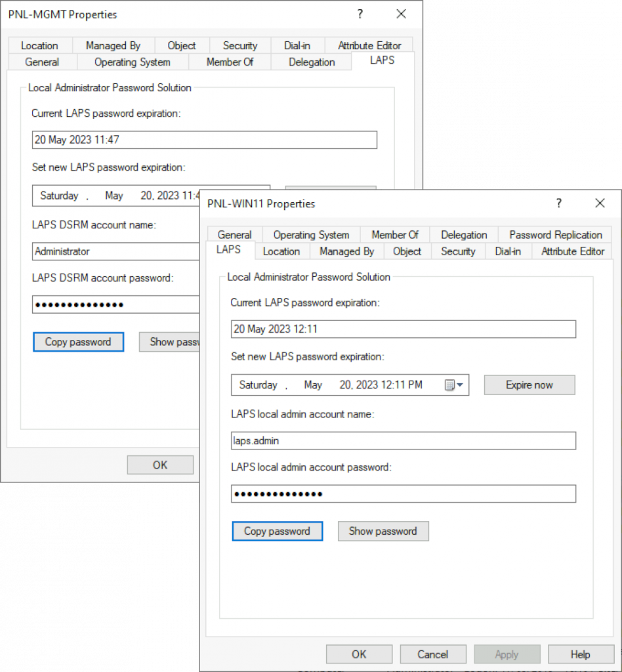The height and width of the screenshot is (672, 622).
Task: Copy DSRM password in PNL-MGMT dialog
Action: click(78, 342)
